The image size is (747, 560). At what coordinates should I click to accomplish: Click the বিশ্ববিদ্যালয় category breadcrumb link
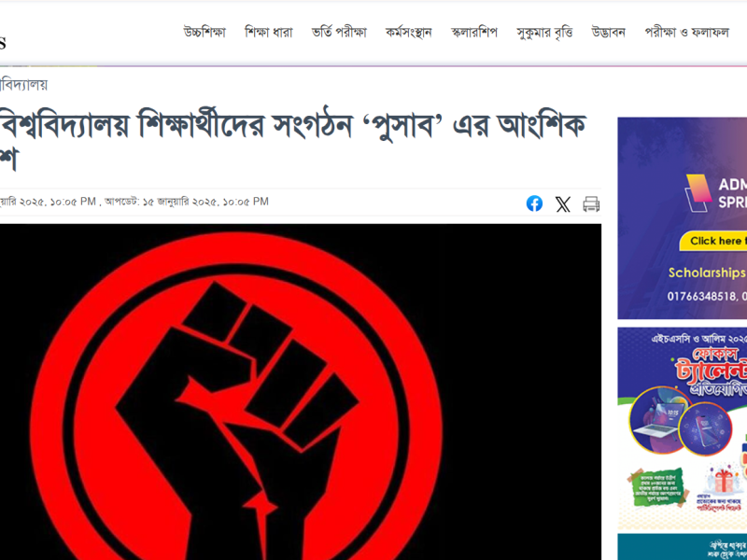pyautogui.click(x=24, y=85)
